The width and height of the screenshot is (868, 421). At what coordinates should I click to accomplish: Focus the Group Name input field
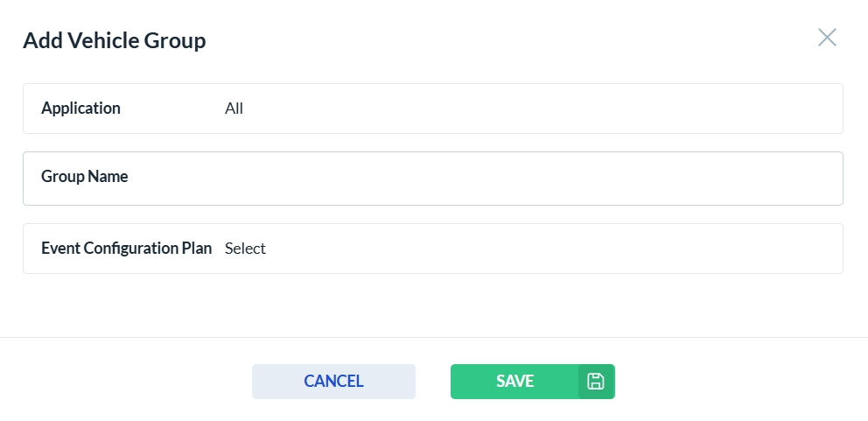525,179
